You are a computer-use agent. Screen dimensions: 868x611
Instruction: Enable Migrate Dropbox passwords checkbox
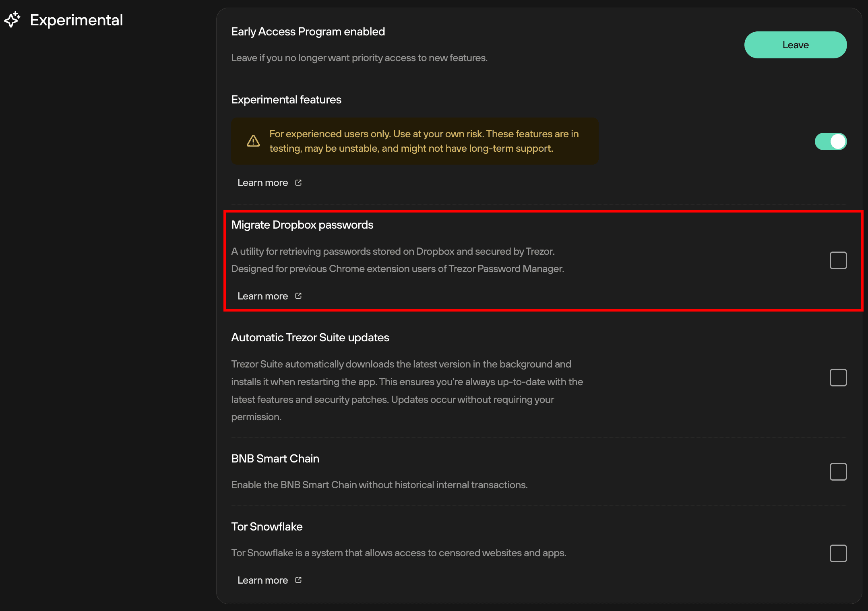(x=838, y=260)
